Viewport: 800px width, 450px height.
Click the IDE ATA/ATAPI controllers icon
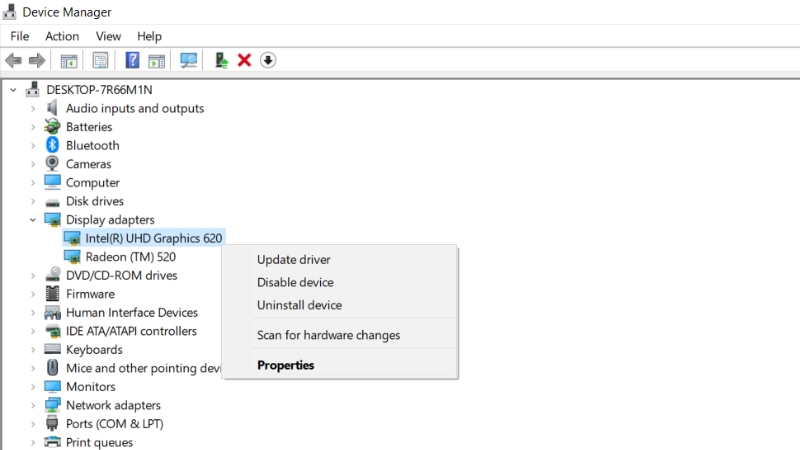click(x=53, y=331)
